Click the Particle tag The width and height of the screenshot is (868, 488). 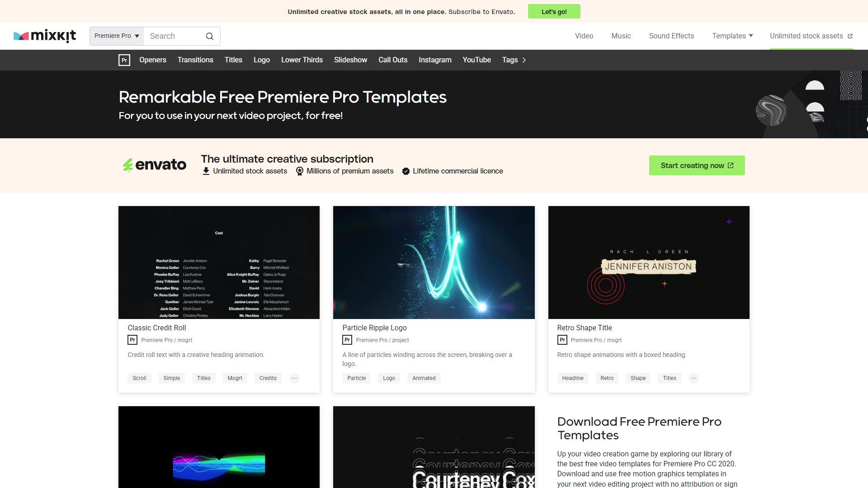point(357,378)
